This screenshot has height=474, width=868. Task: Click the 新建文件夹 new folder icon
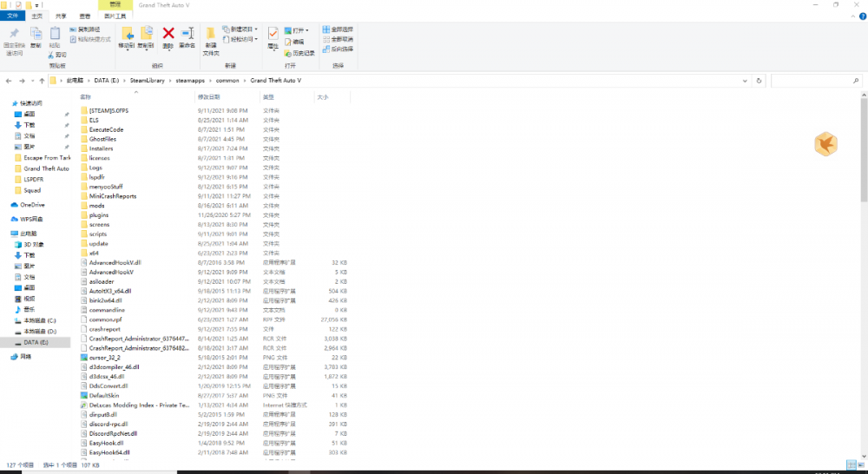point(211,33)
